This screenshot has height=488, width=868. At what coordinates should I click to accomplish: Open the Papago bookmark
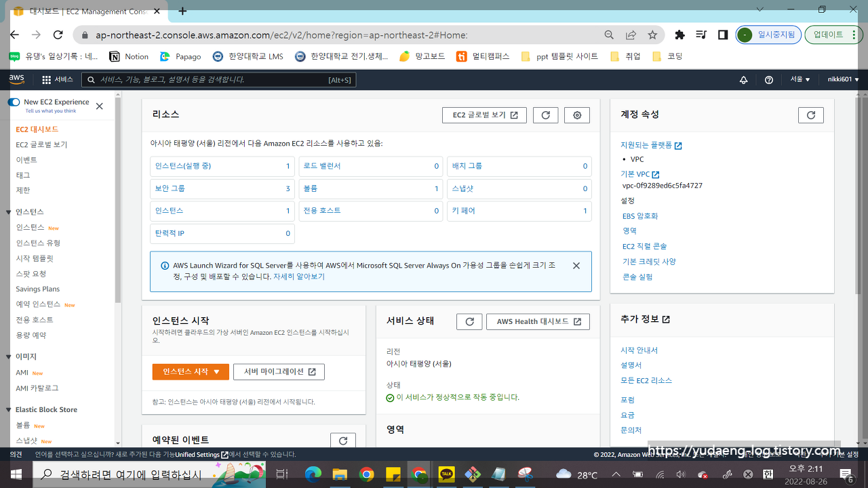point(180,56)
